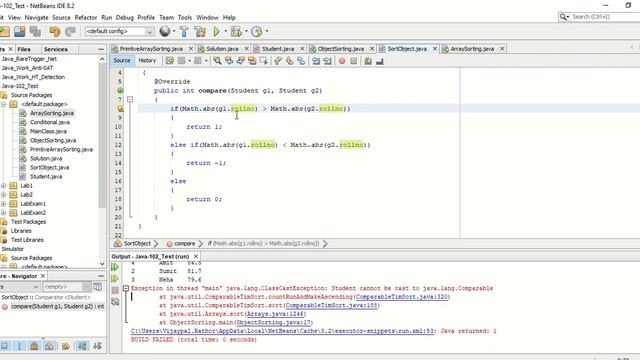Open Arrays.java:1246 stack trace link
Viewport: 640px width, 360px height.
(276, 314)
